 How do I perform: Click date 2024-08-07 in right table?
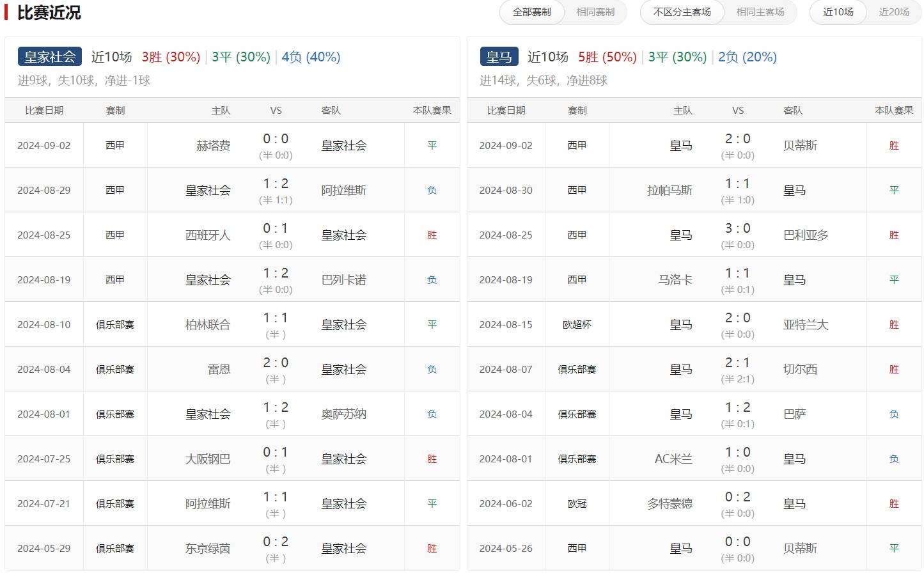tap(506, 370)
